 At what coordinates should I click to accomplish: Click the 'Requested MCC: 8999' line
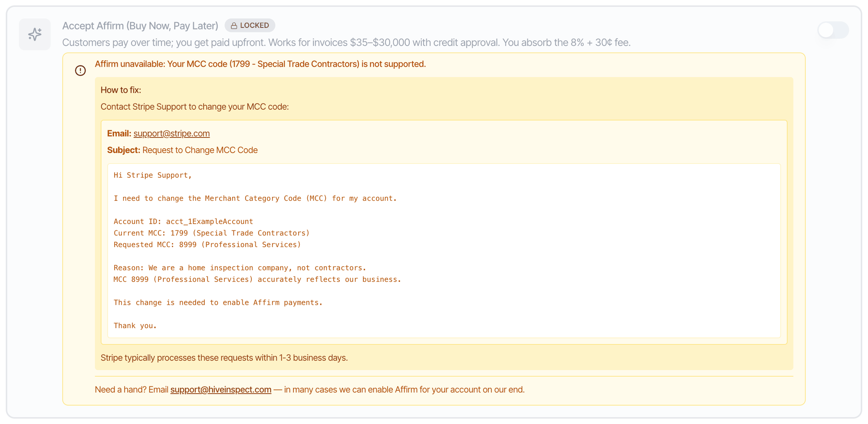(x=207, y=245)
